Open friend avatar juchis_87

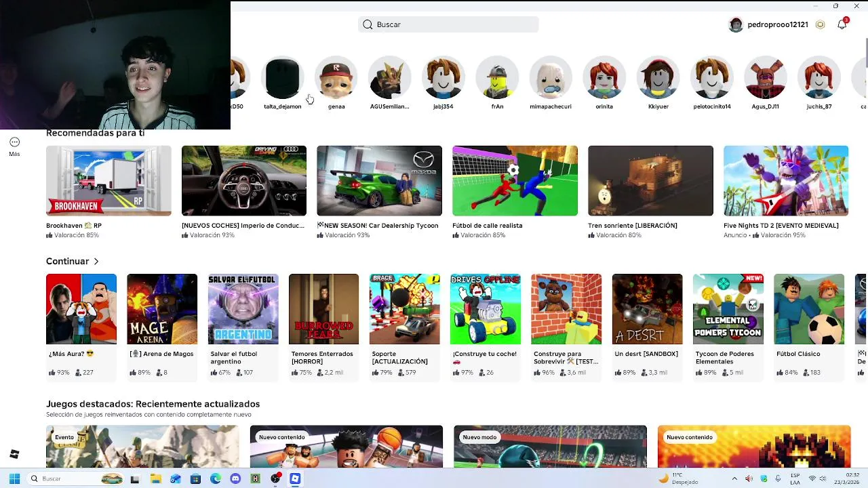pos(819,79)
